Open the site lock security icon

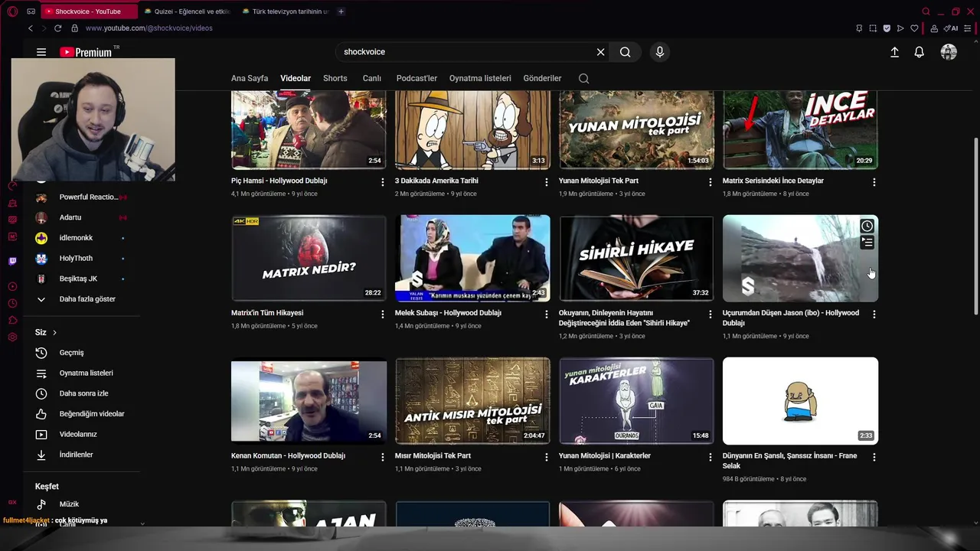tap(74, 28)
